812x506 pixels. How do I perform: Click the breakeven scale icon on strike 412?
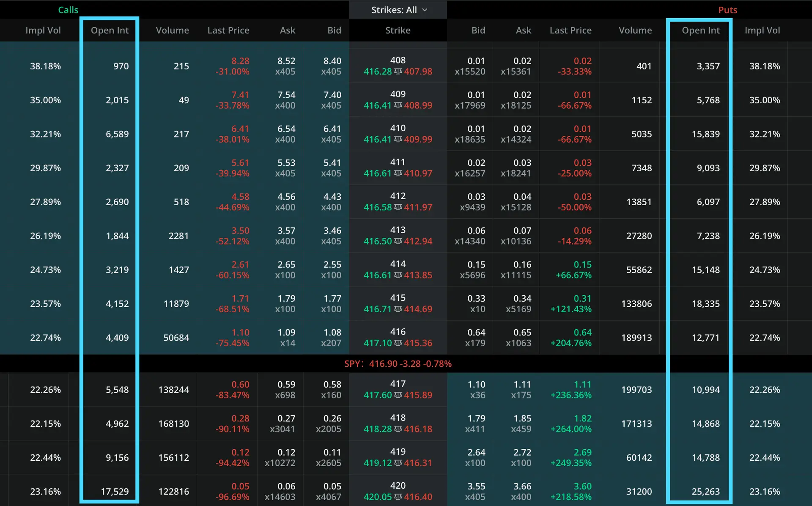[398, 207]
